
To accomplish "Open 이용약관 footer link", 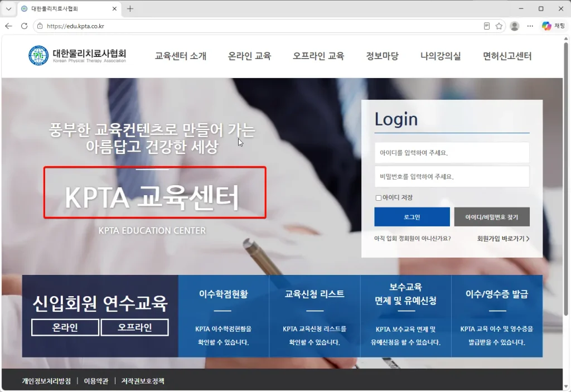I will [96, 381].
